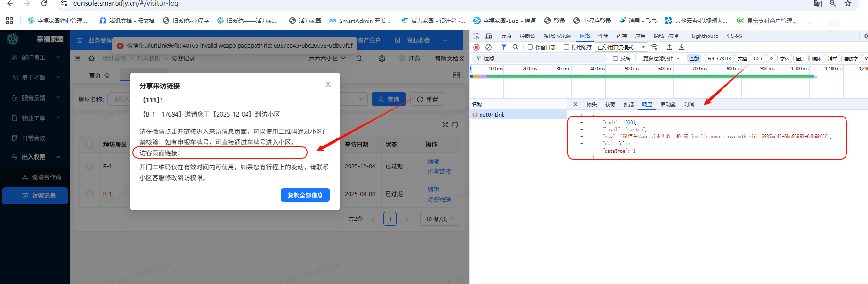The image size is (868, 284).
Task: Click the 物业收费 top navigation item
Action: tap(412, 40)
